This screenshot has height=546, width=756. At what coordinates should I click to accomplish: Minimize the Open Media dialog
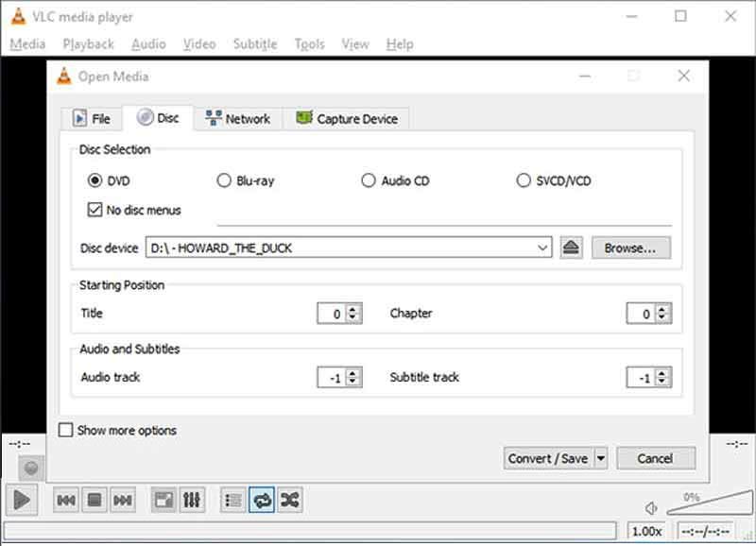click(x=585, y=76)
